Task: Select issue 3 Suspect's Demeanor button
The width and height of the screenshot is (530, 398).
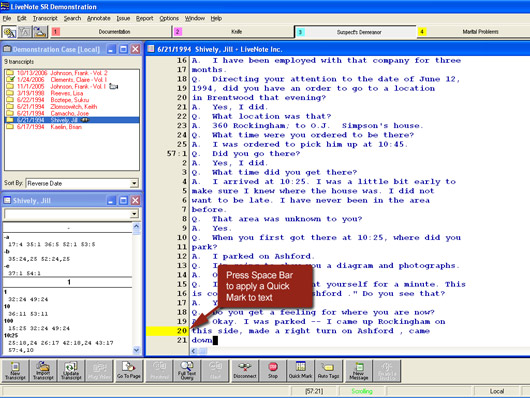Action: click(355, 32)
